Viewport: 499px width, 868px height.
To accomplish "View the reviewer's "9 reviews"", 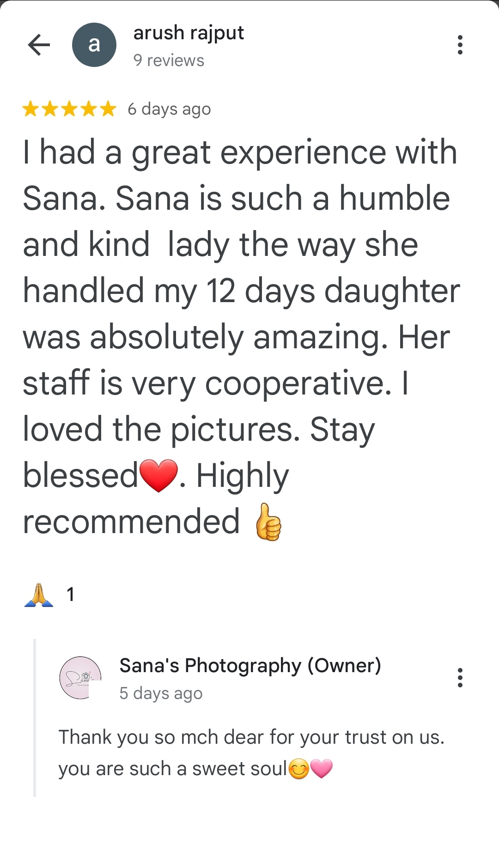I will coord(169,61).
